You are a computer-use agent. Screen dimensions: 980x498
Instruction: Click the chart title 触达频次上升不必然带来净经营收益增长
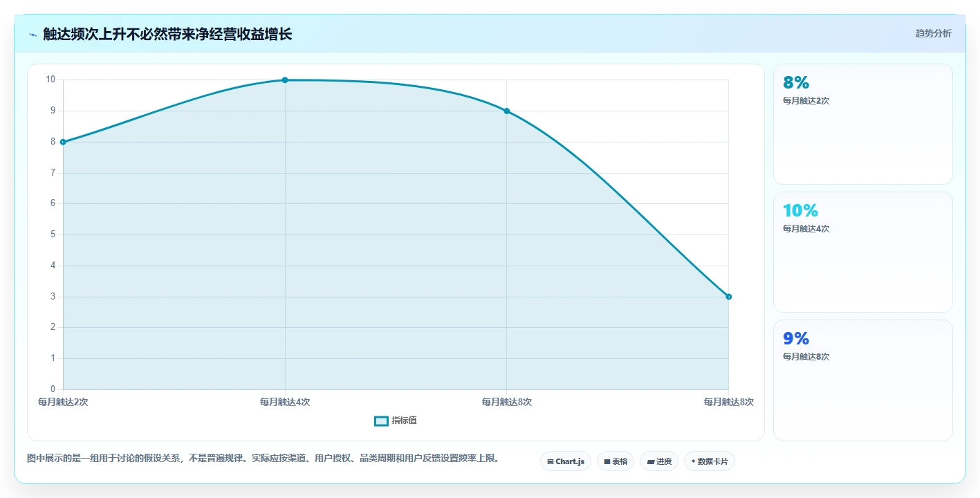point(167,34)
